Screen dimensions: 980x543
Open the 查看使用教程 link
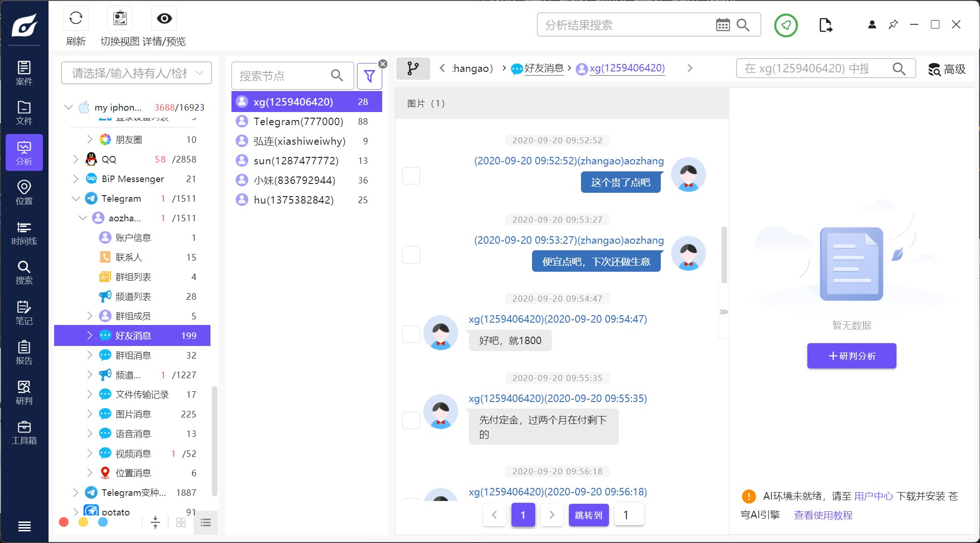coord(823,515)
